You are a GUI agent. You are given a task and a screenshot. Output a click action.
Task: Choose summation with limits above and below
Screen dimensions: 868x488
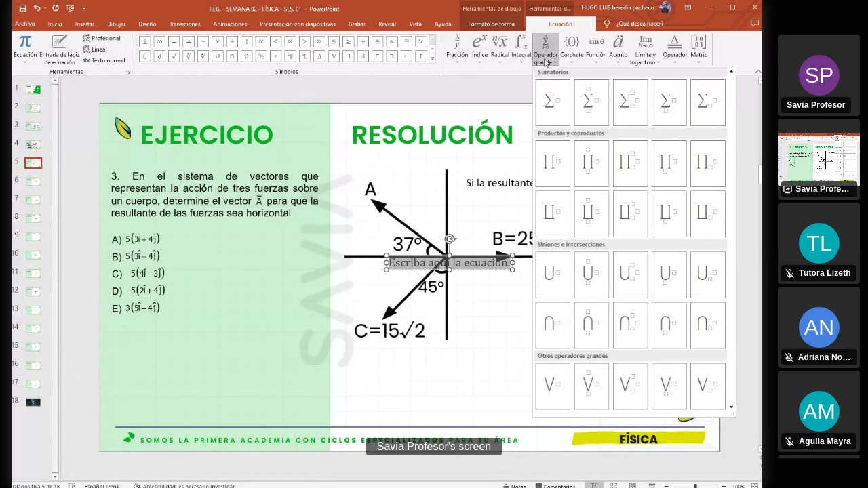tap(591, 102)
